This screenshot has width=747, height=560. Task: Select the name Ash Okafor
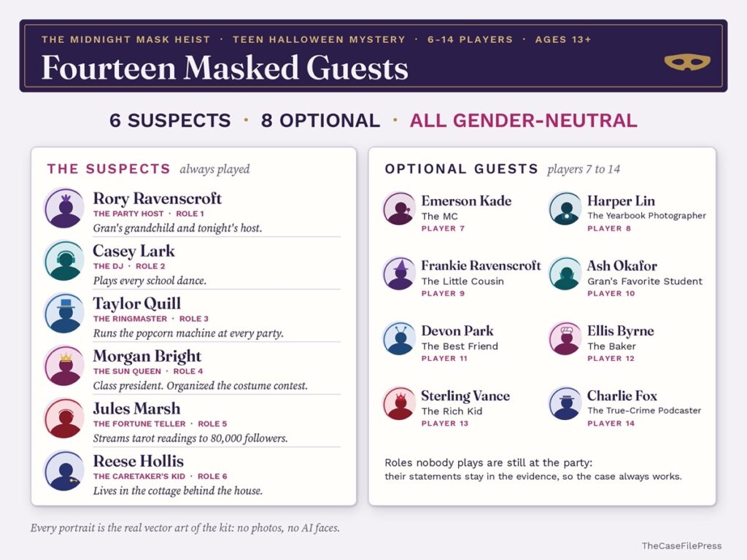pyautogui.click(x=622, y=265)
